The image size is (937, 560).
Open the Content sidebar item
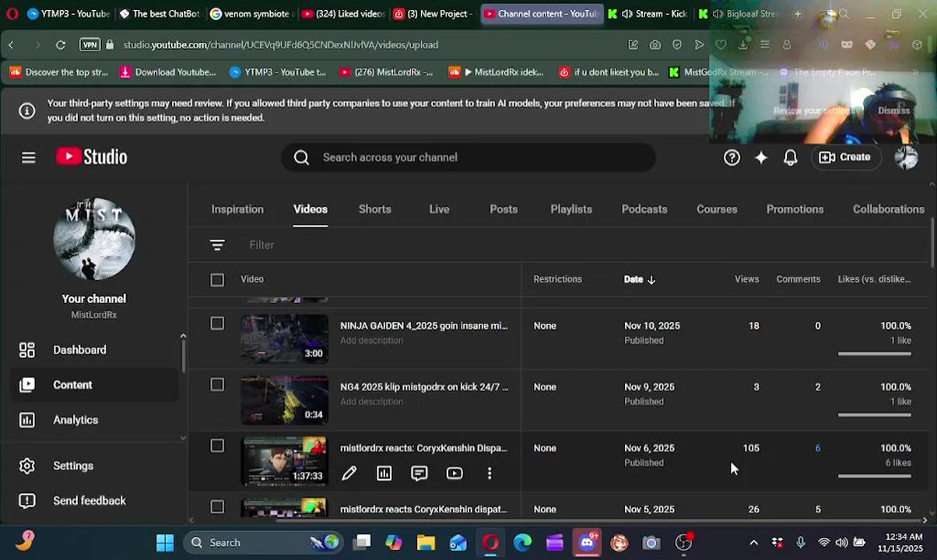pyautogui.click(x=94, y=385)
